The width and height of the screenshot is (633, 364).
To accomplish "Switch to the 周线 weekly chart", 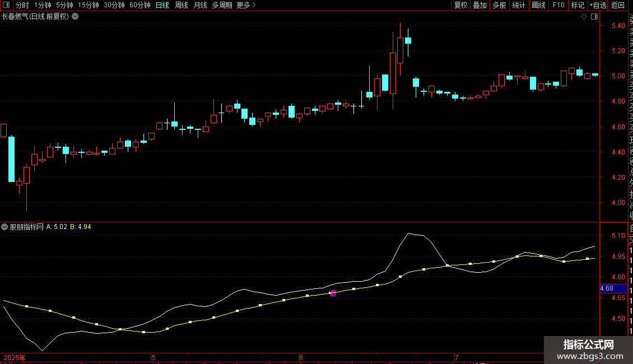I will [181, 5].
